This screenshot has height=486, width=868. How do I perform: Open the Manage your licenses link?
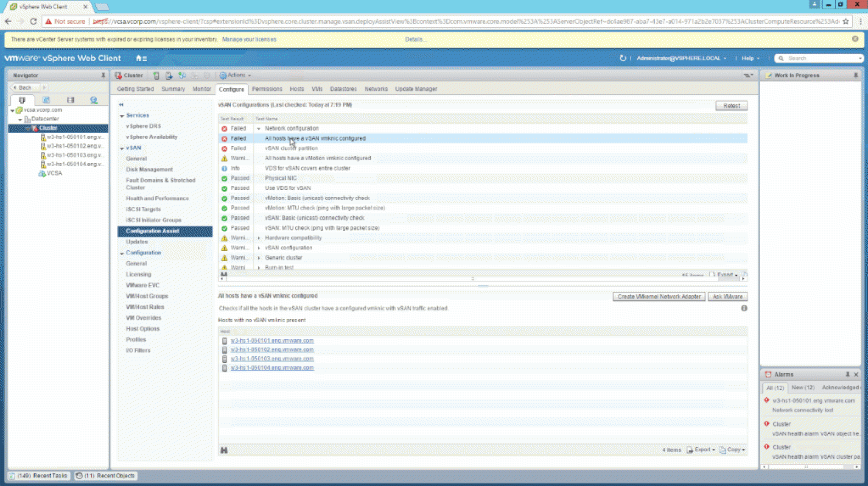[x=249, y=39]
